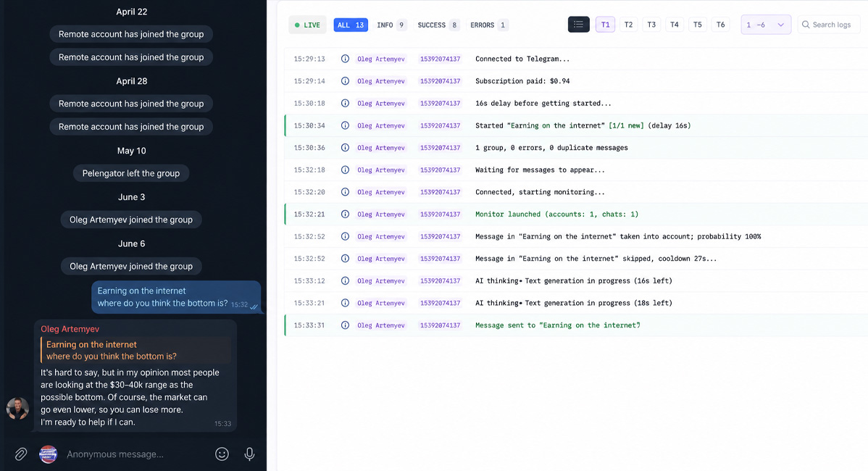868x471 pixels.
Task: Switch to the T2 tab
Action: pos(628,25)
